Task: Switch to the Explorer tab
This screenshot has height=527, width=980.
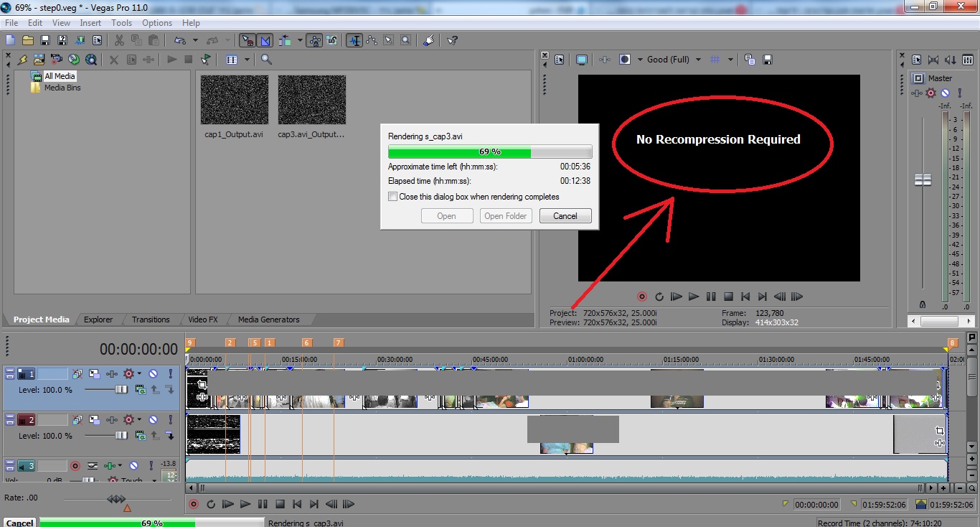Action: pyautogui.click(x=98, y=320)
